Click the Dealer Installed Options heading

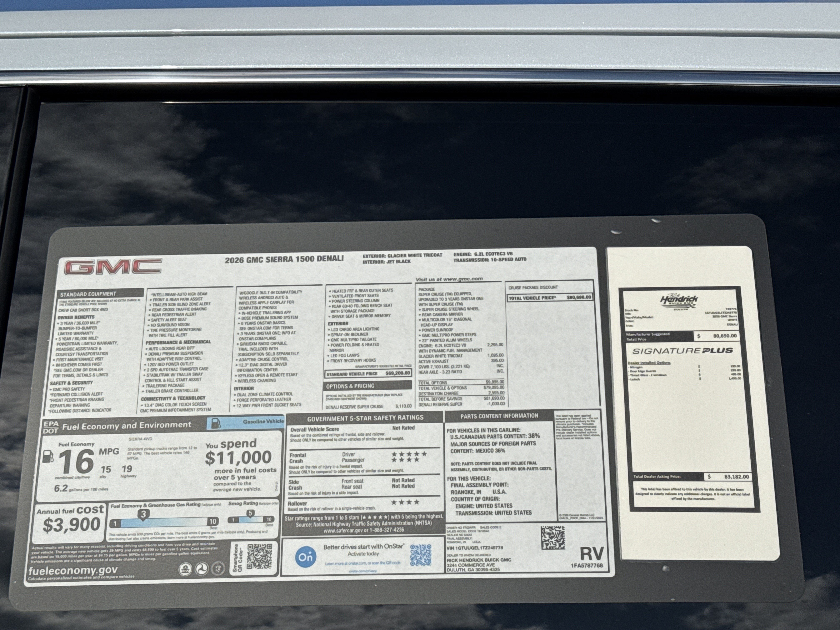point(649,362)
